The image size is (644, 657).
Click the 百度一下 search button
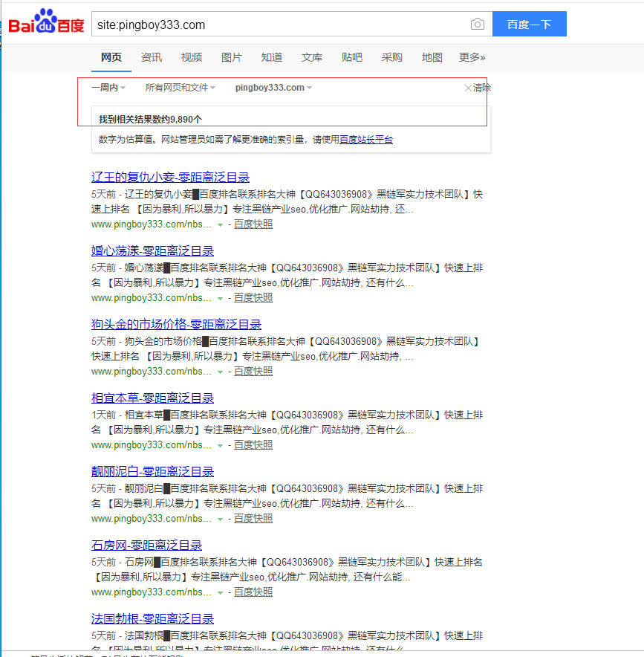coord(529,25)
